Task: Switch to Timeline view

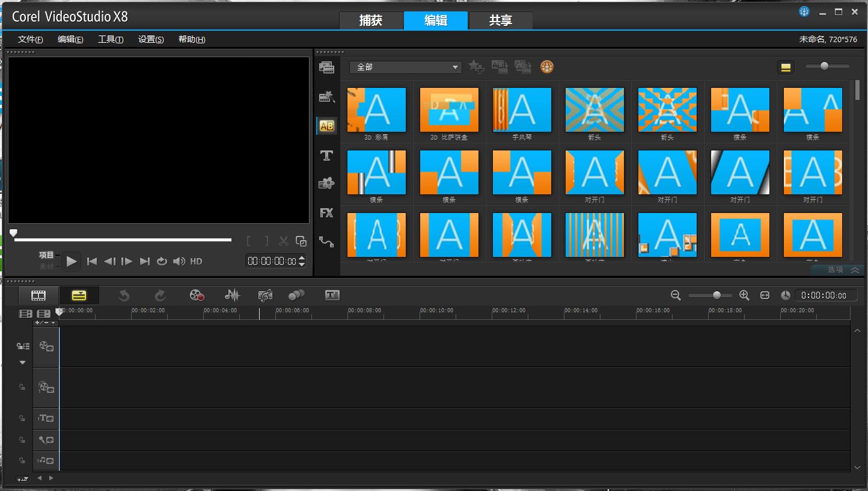Action: pyautogui.click(x=79, y=295)
